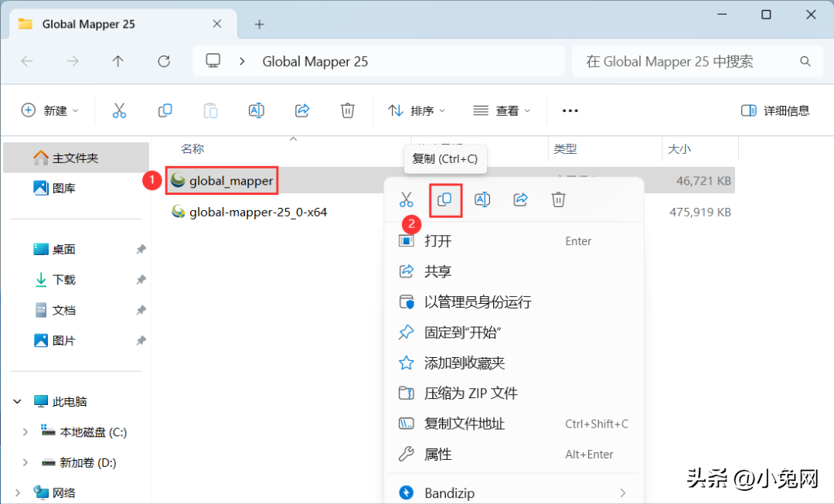Click the 475,919 KB size cell
Image resolution: width=834 pixels, height=504 pixels.
click(700, 213)
